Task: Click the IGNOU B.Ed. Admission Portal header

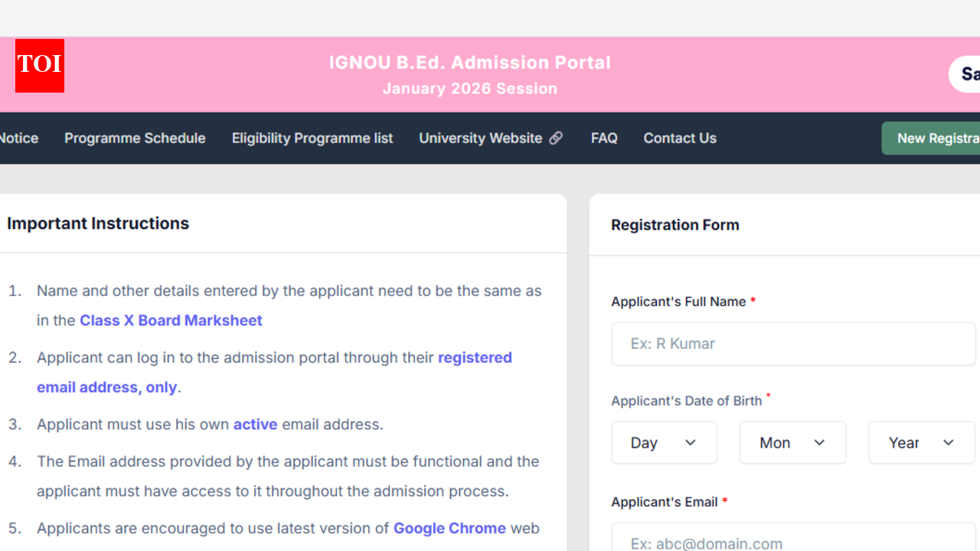Action: pyautogui.click(x=469, y=62)
